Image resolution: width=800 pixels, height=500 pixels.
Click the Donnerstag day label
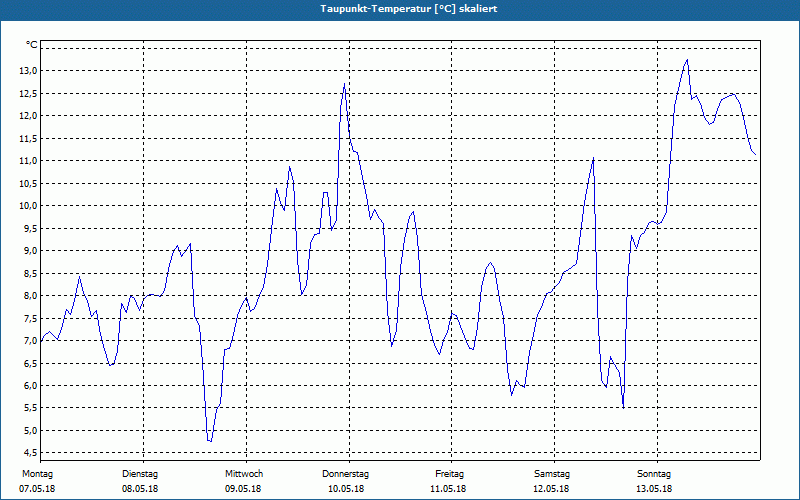[x=345, y=474]
